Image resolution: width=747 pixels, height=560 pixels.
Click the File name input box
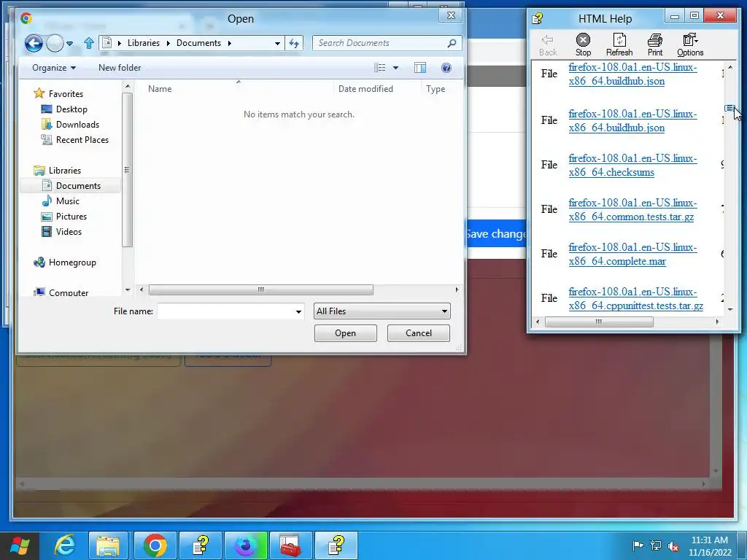click(x=225, y=311)
